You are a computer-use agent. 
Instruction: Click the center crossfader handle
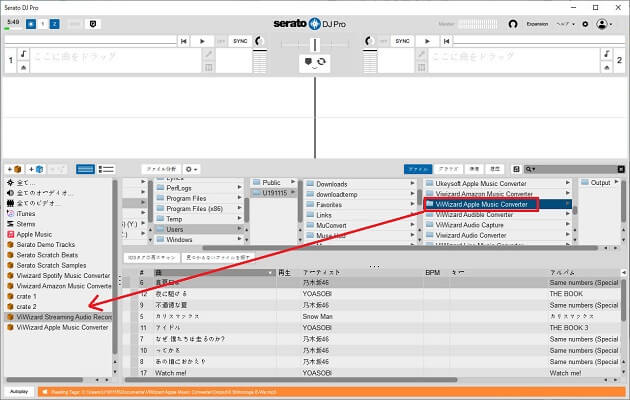pos(315,44)
